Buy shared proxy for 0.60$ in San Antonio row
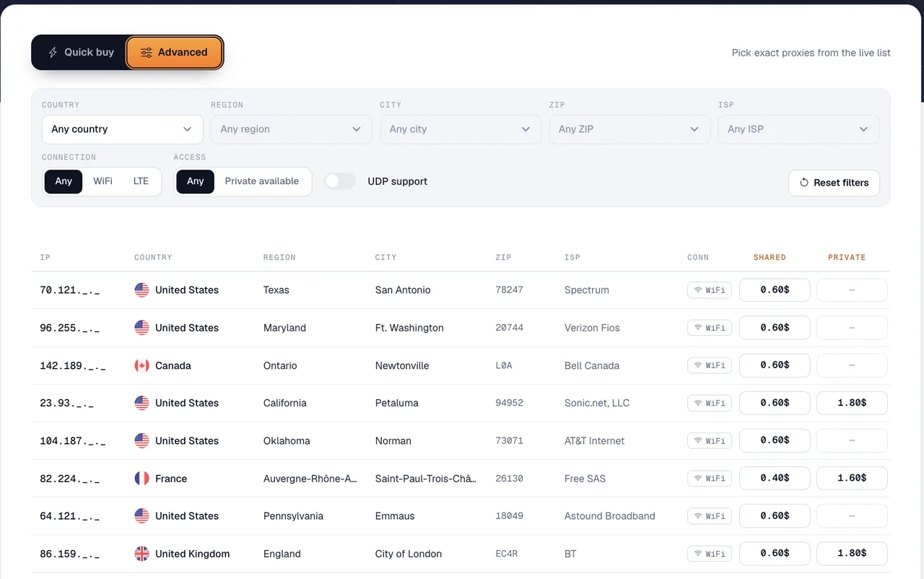 coord(775,290)
